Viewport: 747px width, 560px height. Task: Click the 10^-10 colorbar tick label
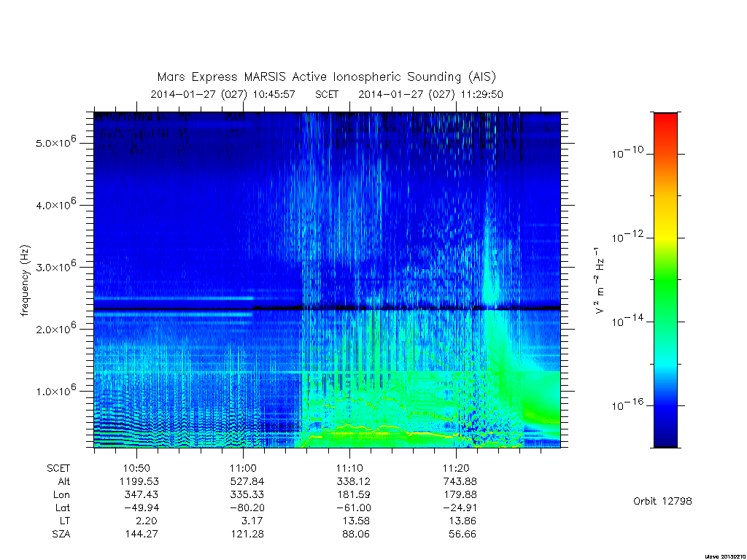pos(627,152)
